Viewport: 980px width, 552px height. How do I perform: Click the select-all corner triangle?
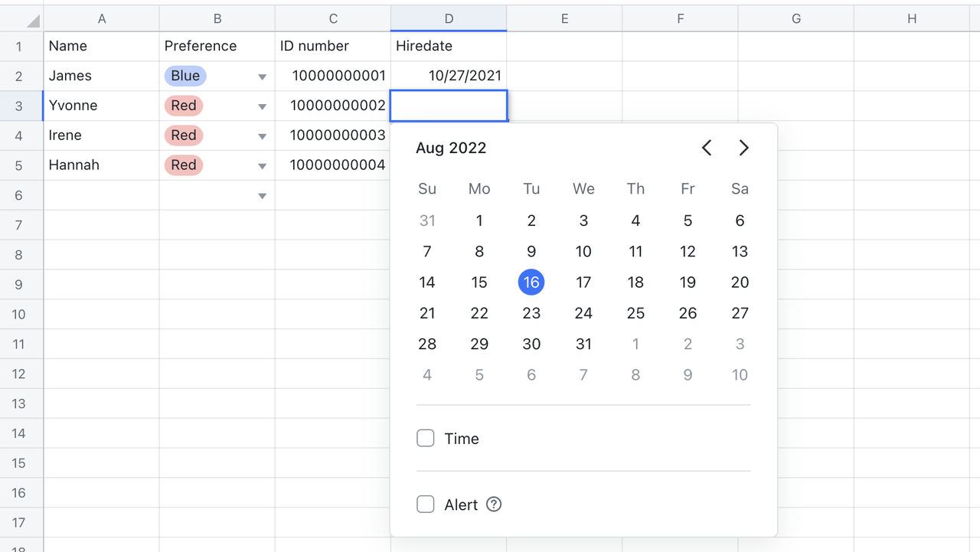[32, 20]
